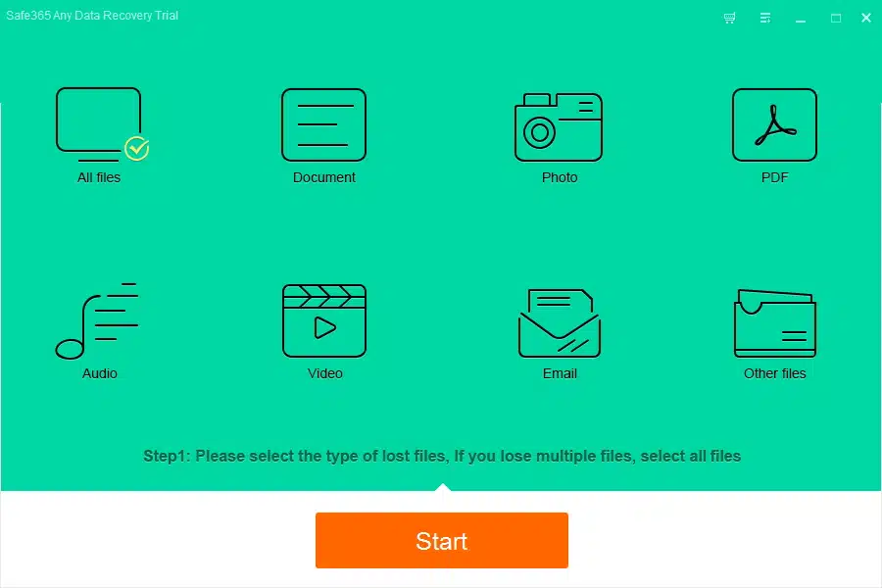Maximize the Safe365 window
Viewport: 882px width, 588px height.
pos(836,18)
